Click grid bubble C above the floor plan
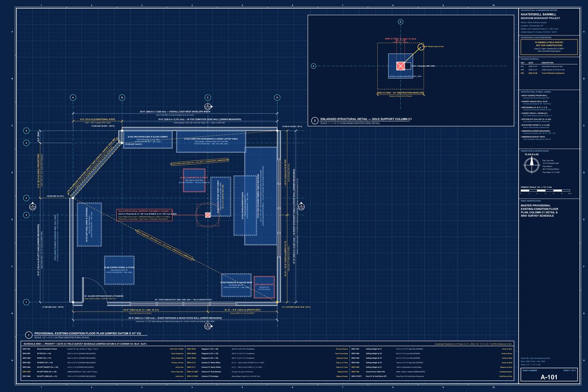 click(208, 97)
